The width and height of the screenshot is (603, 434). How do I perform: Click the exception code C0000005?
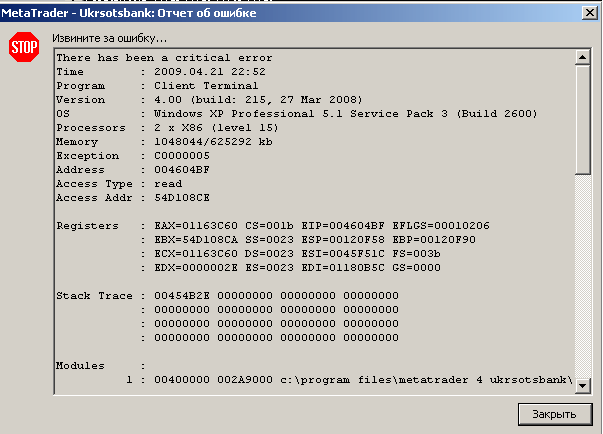(182, 156)
